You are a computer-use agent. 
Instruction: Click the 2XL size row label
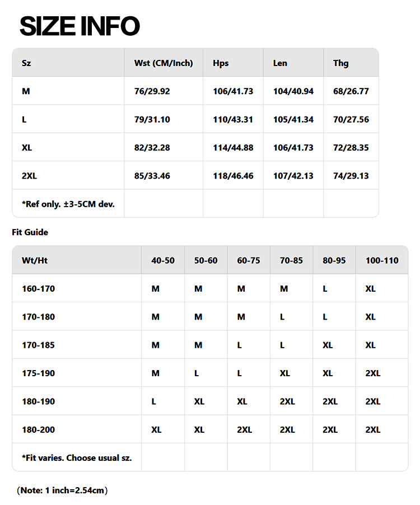pyautogui.click(x=29, y=176)
